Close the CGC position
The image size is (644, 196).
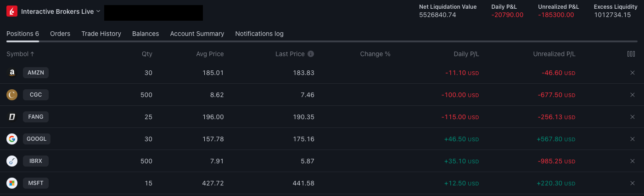tap(633, 95)
